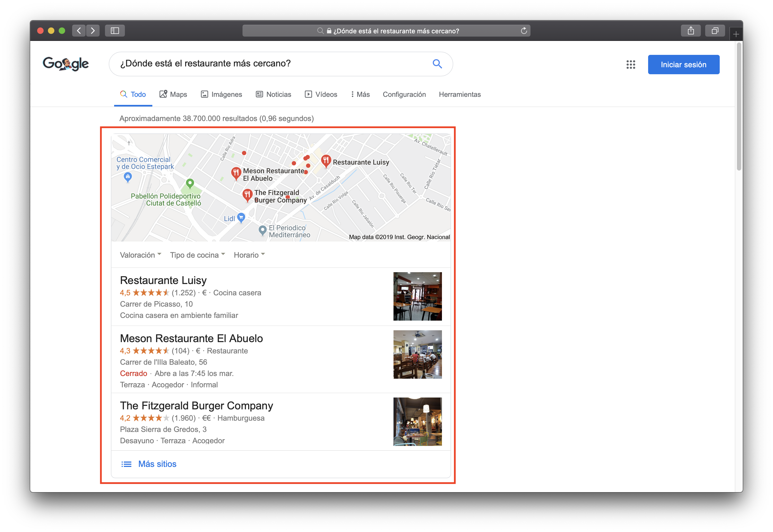Click the Lidl shopping pin on map
This screenshot has width=773, height=532.
click(241, 218)
